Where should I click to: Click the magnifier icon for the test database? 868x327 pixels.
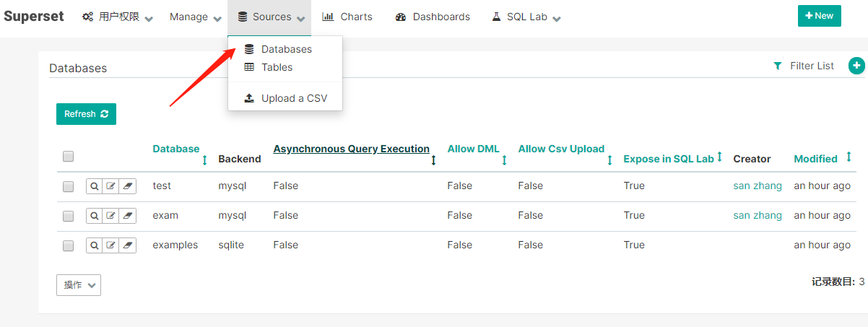pyautogui.click(x=95, y=186)
